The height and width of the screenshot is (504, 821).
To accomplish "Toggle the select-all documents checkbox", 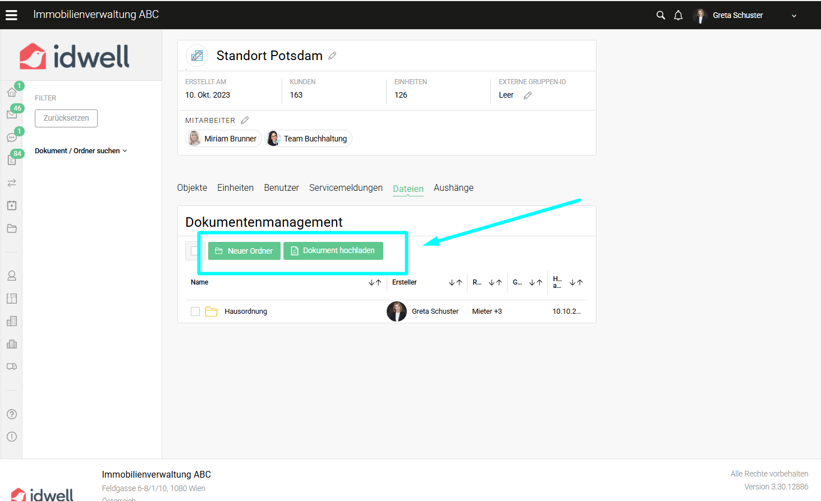I will [194, 251].
